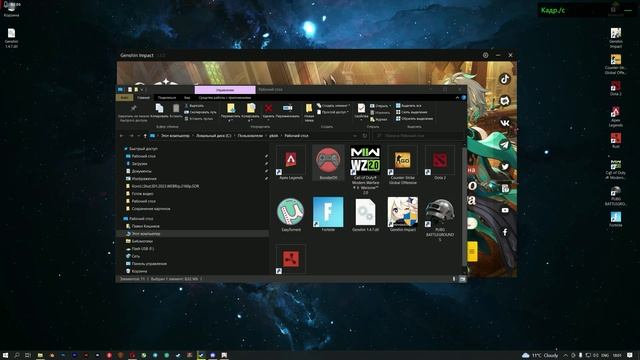Select the Counter-Strike Global Offensive shortcut in Explorer

click(402, 165)
